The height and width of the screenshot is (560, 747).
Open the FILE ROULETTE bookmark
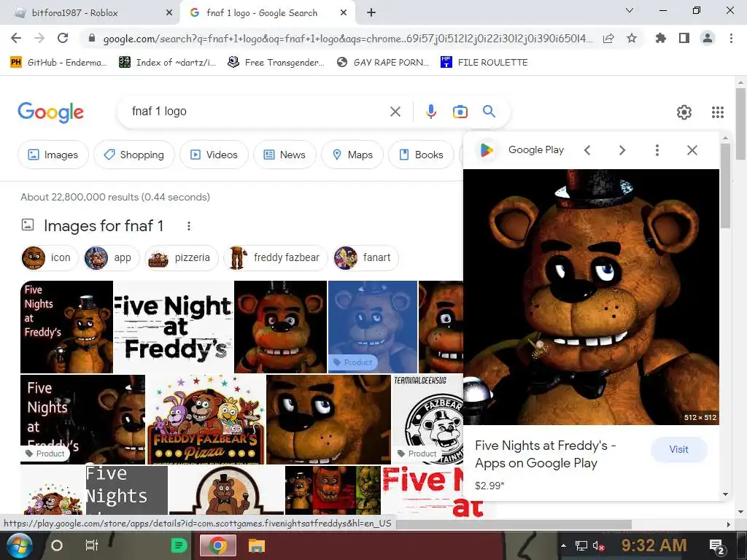click(484, 63)
